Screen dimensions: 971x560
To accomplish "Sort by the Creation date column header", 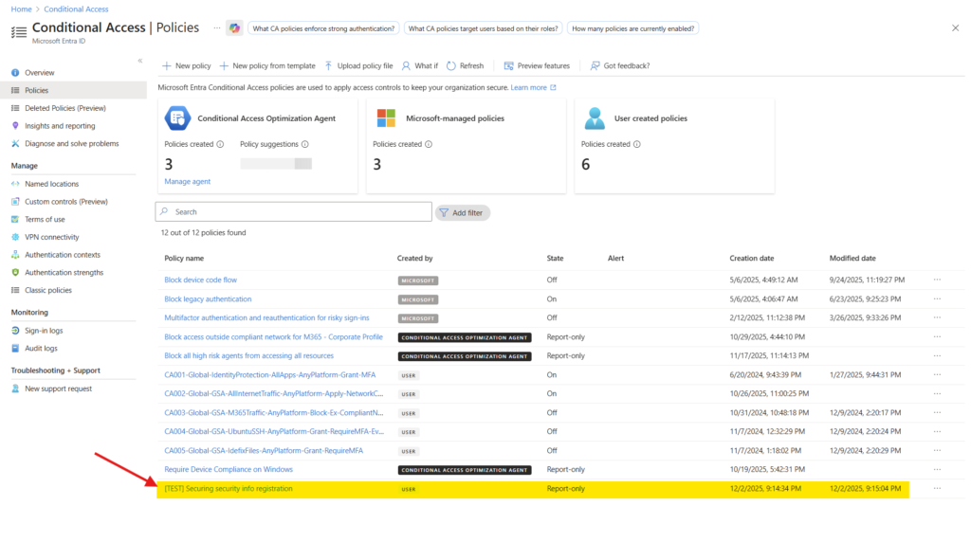I will pyautogui.click(x=751, y=258).
